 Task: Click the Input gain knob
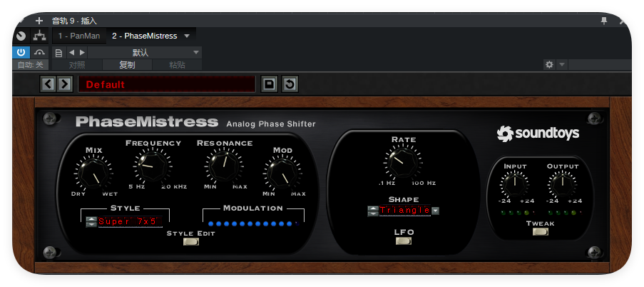[x=515, y=183]
